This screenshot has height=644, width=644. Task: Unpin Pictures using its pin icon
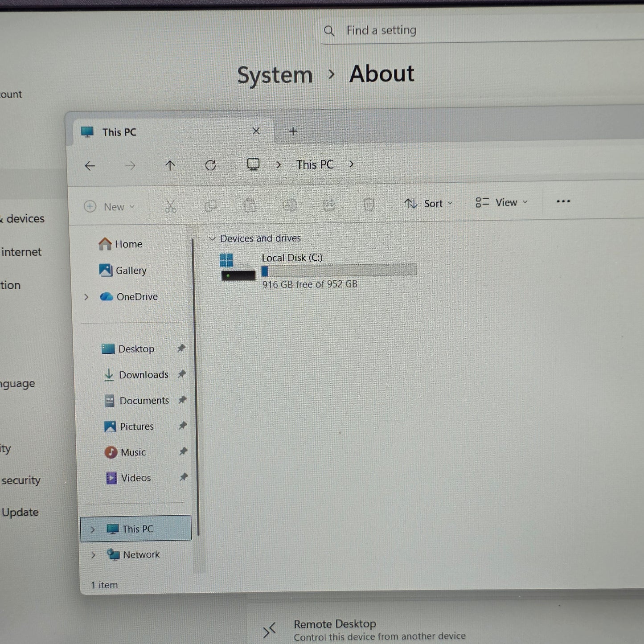point(183,426)
